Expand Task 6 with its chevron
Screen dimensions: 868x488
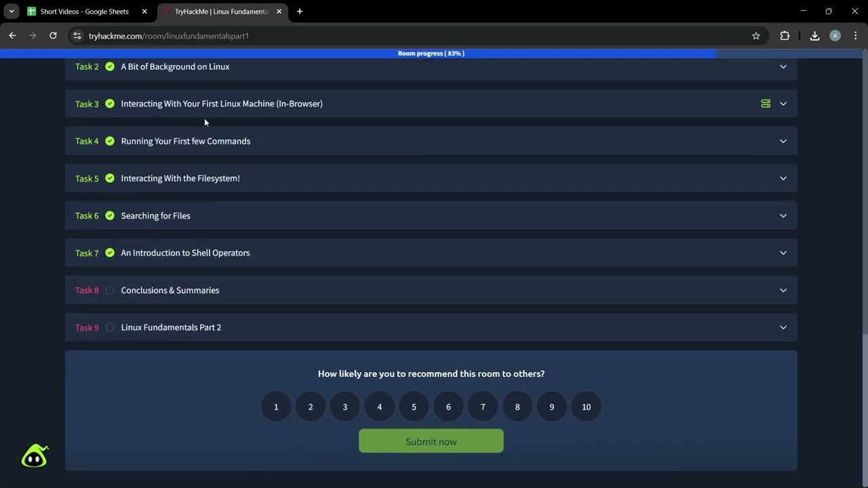coord(783,216)
